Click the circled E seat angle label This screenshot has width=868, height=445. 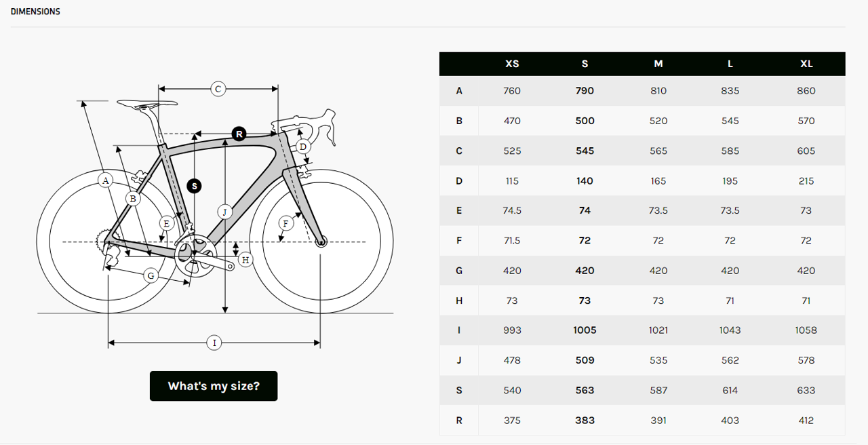166,222
